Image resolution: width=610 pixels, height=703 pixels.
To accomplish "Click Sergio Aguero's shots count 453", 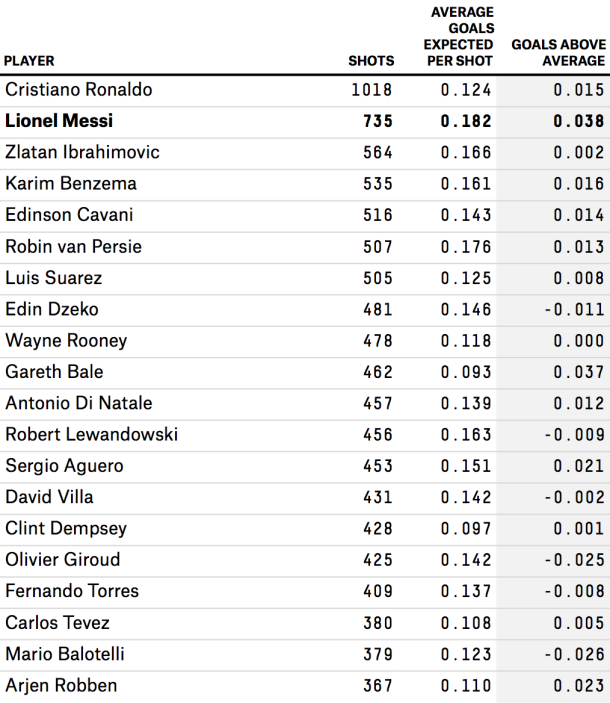I will [x=377, y=466].
